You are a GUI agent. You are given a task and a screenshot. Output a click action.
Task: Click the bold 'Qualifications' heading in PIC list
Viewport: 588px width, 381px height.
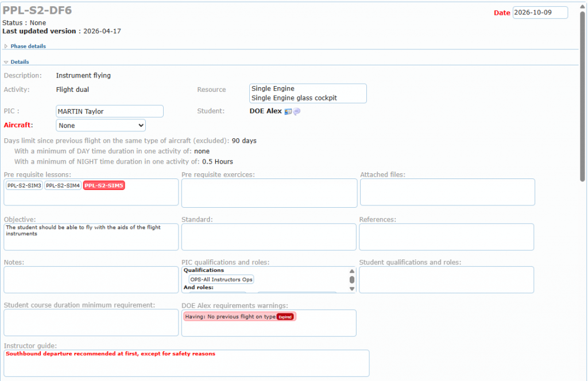click(204, 270)
